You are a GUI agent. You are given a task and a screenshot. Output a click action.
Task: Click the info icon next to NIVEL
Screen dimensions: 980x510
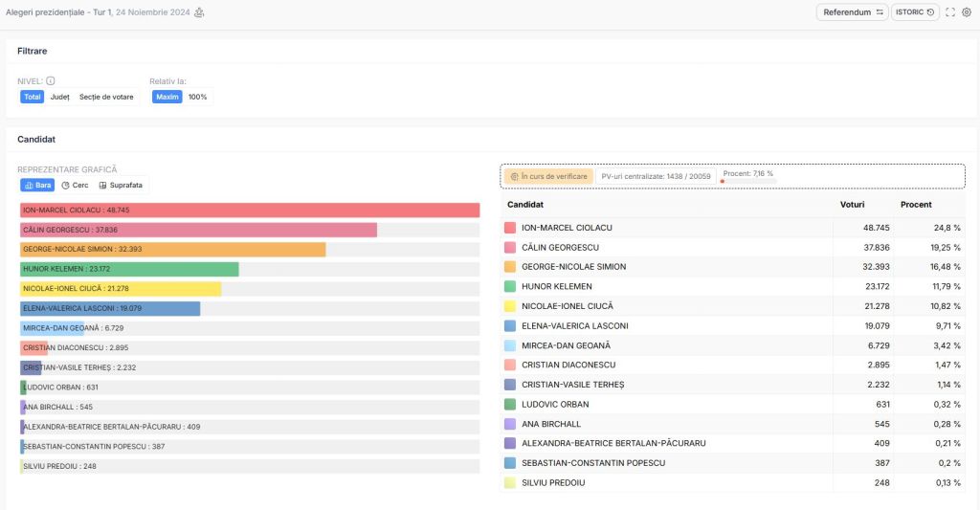[x=51, y=81]
